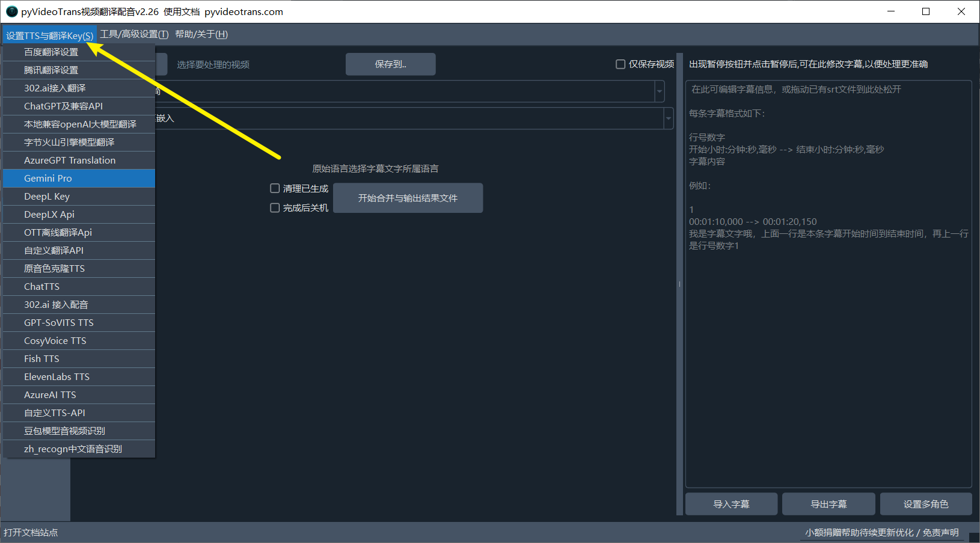Click the 导入字幕 button
The width and height of the screenshot is (980, 543).
[731, 504]
